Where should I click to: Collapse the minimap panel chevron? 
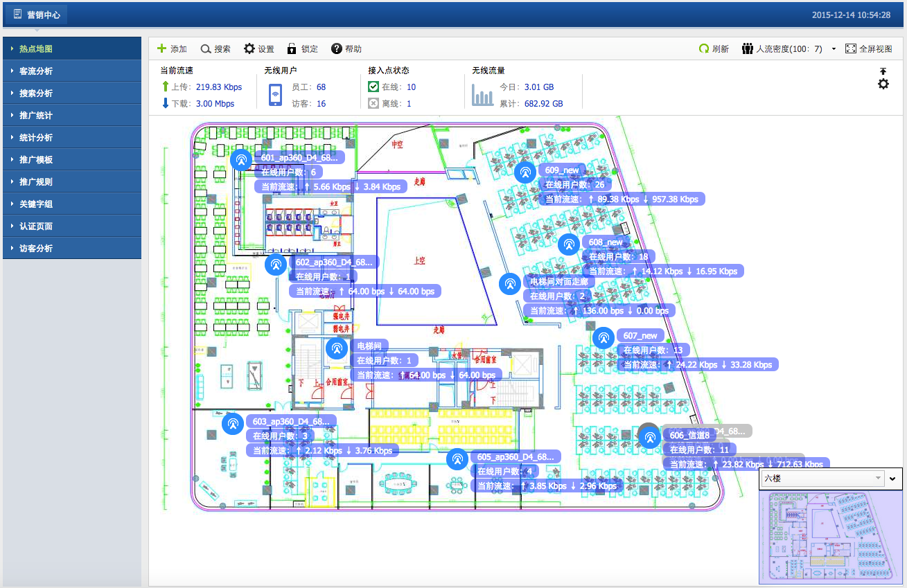(893, 478)
